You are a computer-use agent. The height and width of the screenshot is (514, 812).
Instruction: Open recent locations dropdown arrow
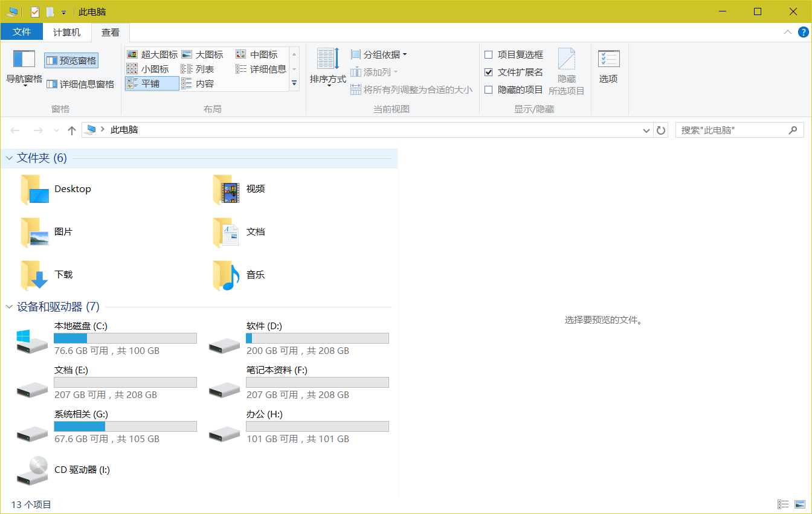point(56,130)
